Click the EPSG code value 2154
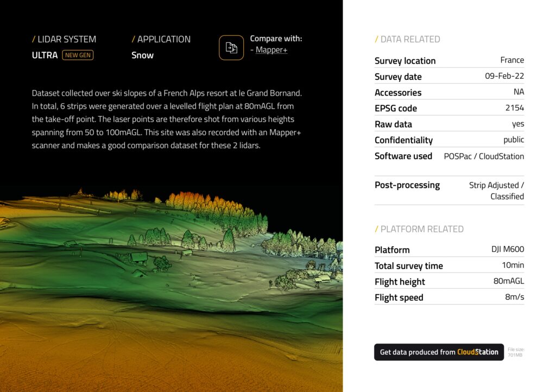 (x=514, y=108)
